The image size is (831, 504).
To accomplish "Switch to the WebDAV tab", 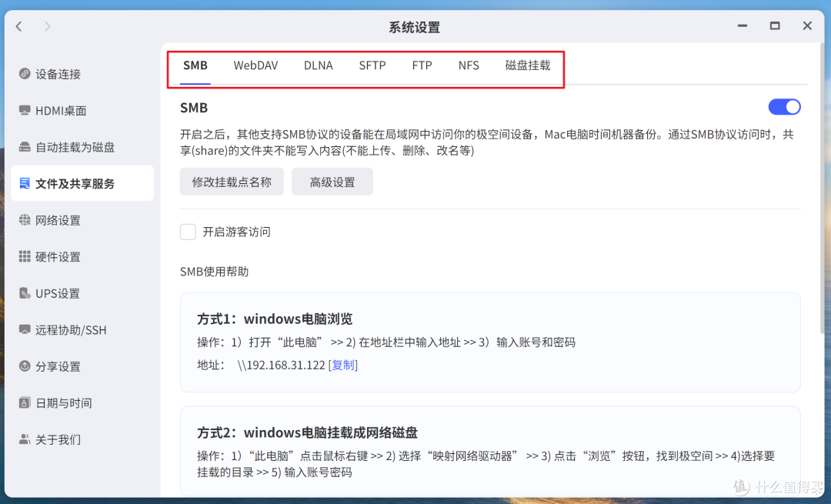I will pyautogui.click(x=255, y=65).
